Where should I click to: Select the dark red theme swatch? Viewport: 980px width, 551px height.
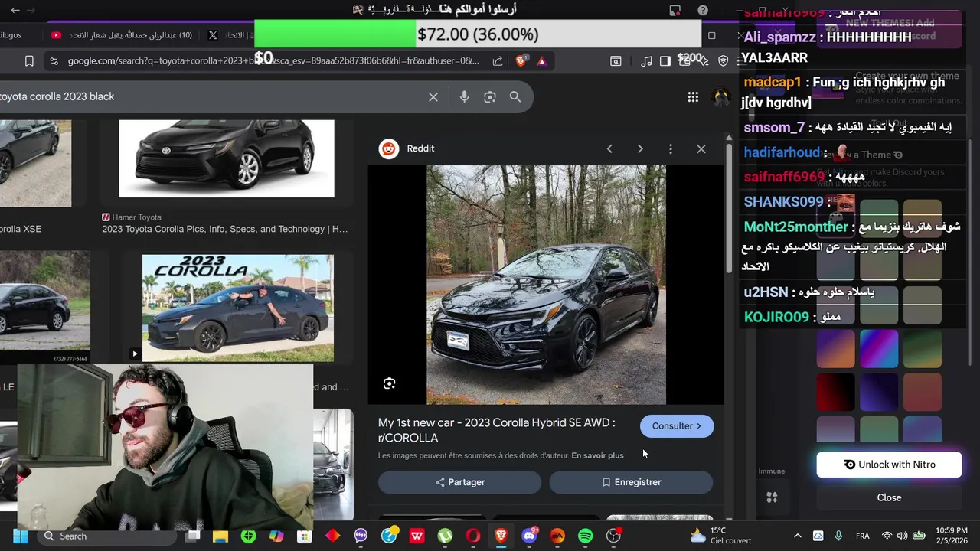(835, 392)
